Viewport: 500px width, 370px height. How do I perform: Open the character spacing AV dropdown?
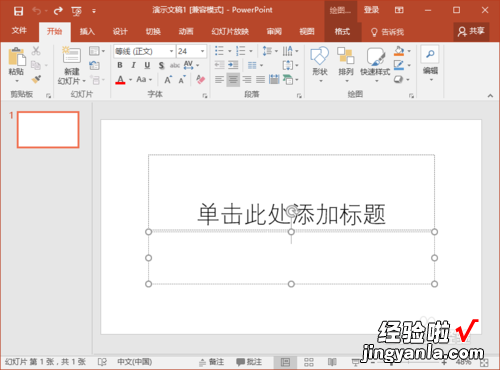(191, 65)
